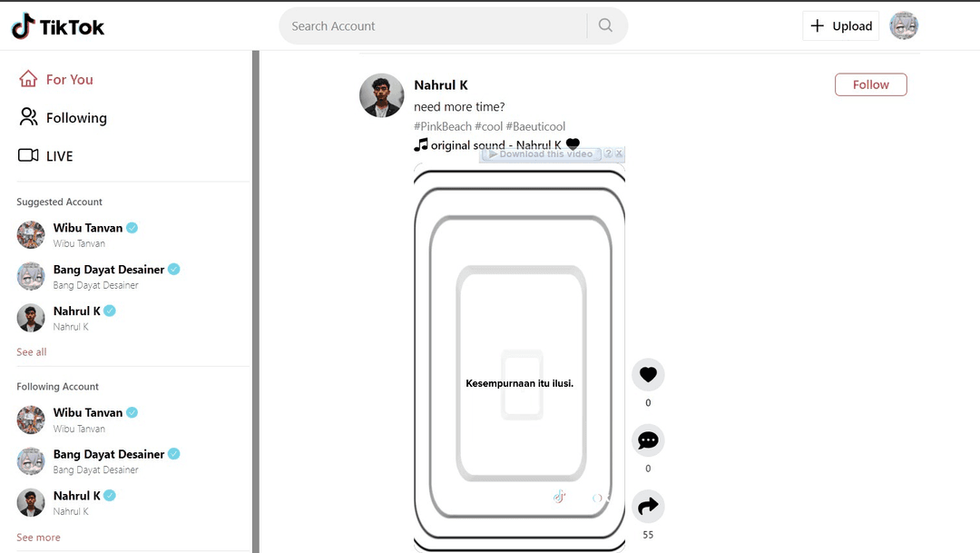
Task: Open the profile avatar in top bar
Action: point(904,26)
